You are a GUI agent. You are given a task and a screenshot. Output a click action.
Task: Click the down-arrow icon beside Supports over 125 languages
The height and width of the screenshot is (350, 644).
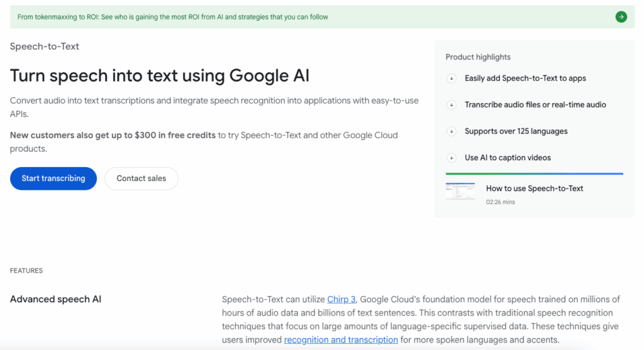[452, 131]
